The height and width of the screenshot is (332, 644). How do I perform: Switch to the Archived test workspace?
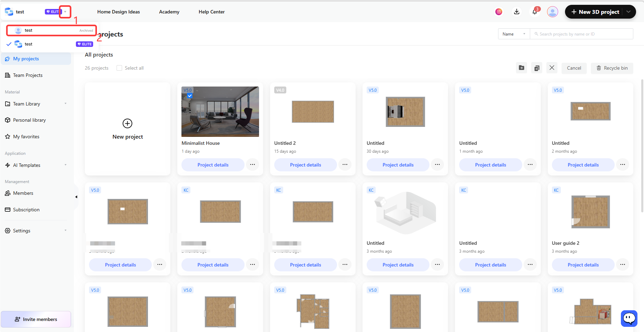tap(51, 30)
